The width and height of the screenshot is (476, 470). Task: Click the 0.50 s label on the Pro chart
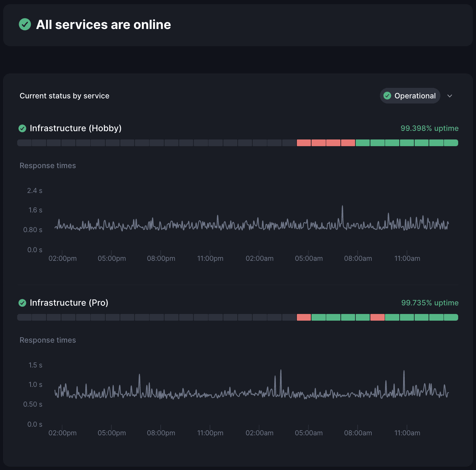(33, 404)
